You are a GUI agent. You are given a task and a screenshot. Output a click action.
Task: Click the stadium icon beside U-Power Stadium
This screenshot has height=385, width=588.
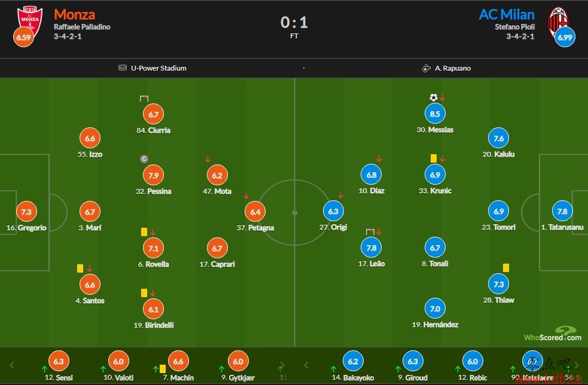[x=123, y=68]
